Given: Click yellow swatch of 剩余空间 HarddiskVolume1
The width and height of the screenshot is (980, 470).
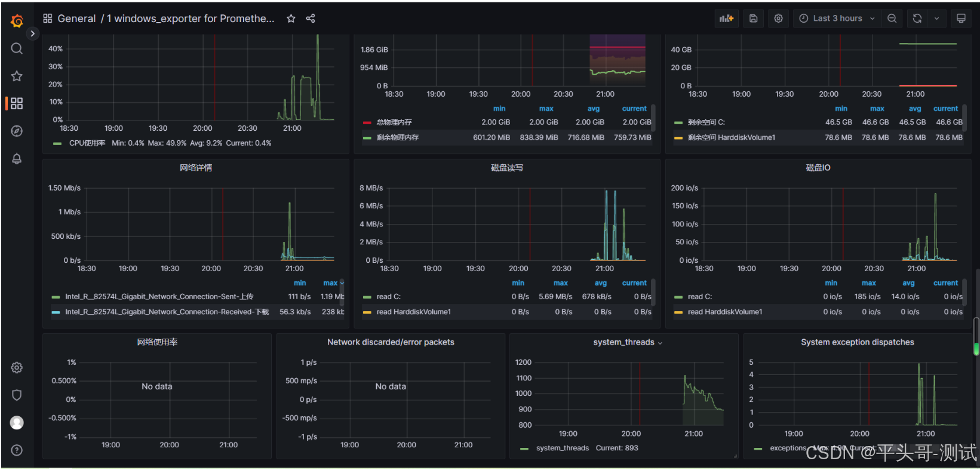Looking at the screenshot, I should click(x=678, y=138).
